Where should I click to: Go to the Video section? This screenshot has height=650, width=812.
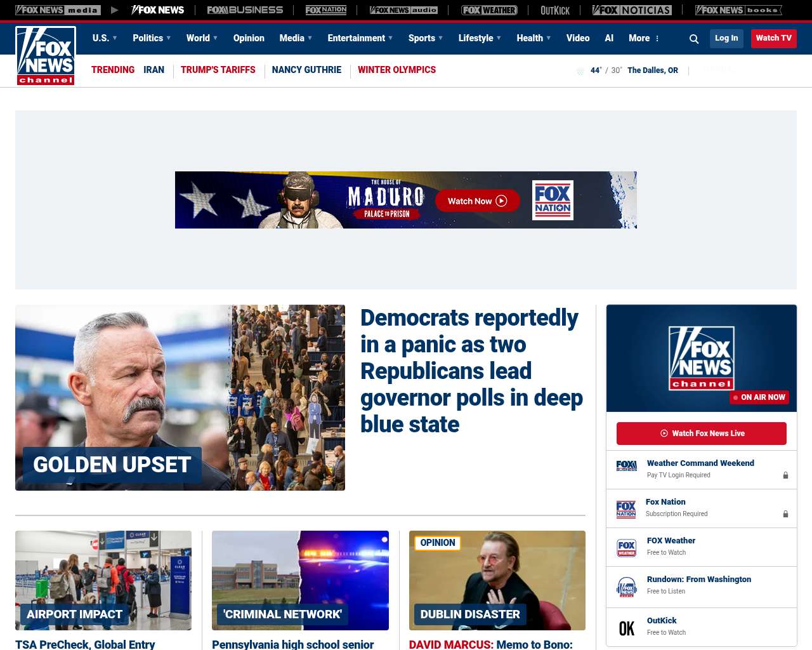pyautogui.click(x=578, y=38)
